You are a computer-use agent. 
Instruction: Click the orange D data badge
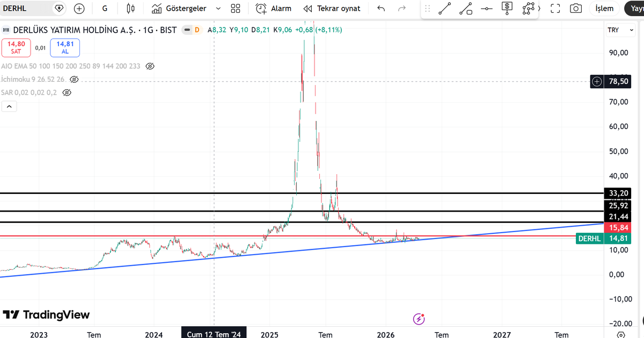pyautogui.click(x=197, y=30)
